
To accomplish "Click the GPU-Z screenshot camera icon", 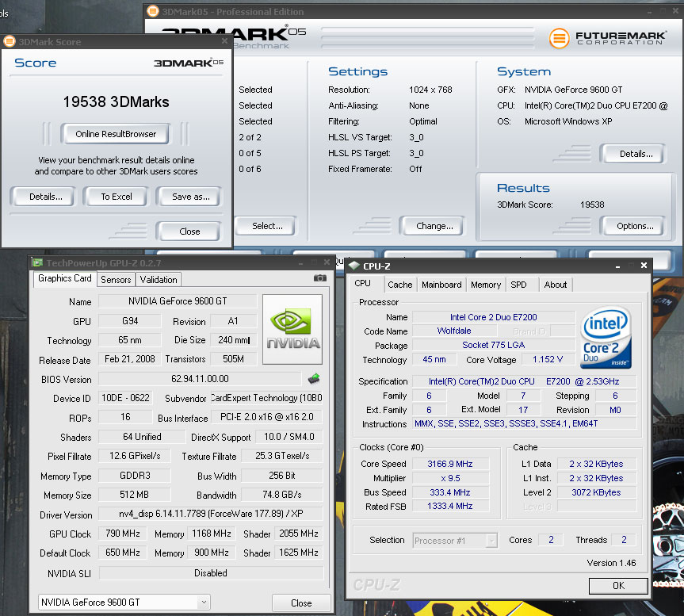I will coord(319,278).
